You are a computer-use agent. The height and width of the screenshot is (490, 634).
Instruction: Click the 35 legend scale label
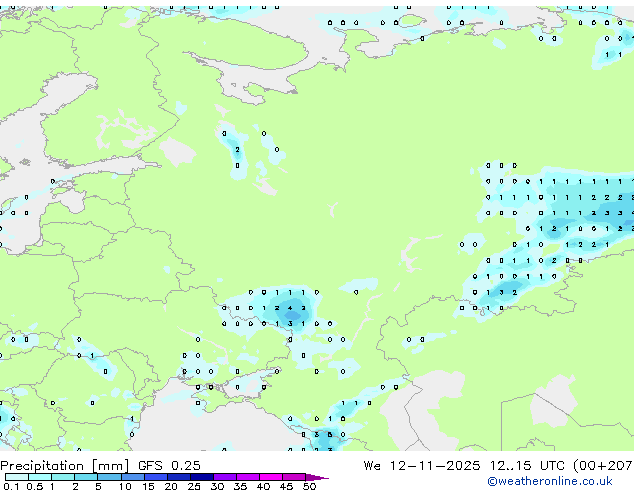[x=240, y=486]
